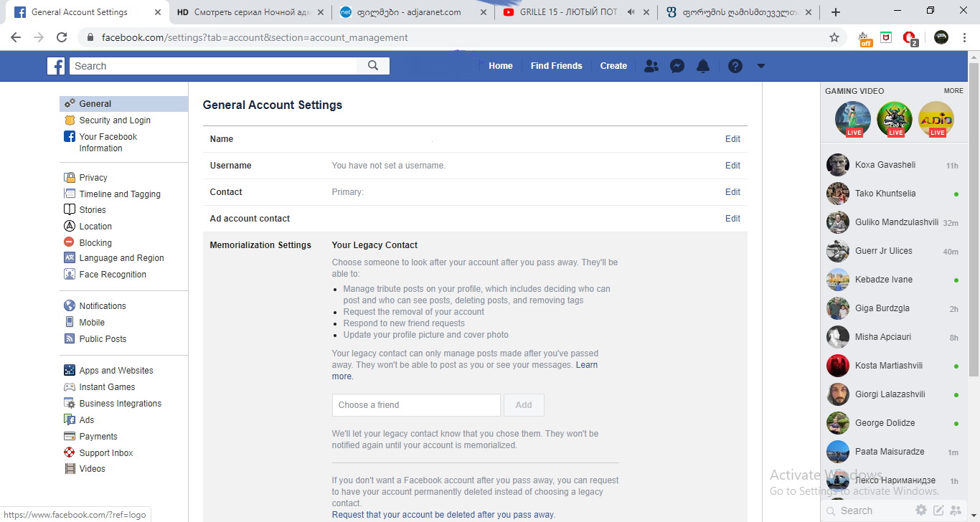Click the search magnifier button
980x522 pixels.
tap(373, 66)
